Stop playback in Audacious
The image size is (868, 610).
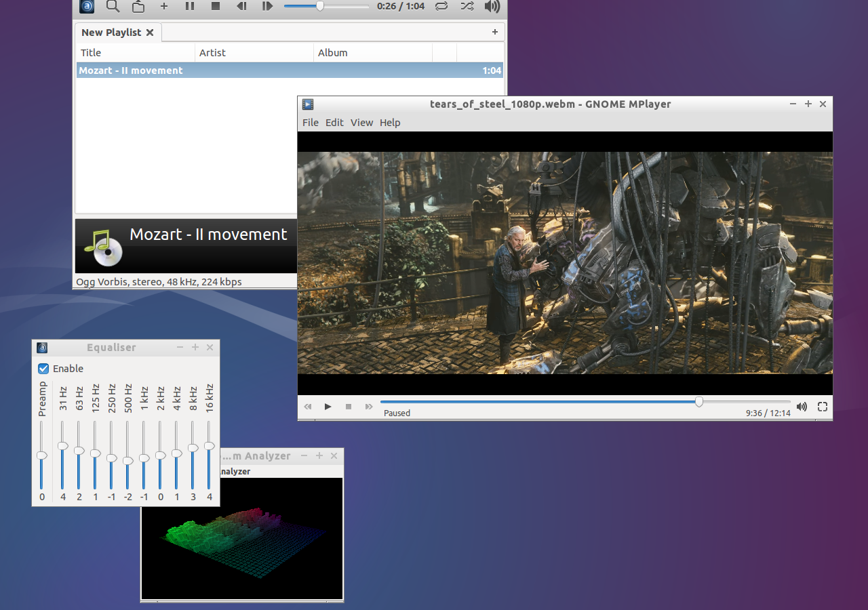216,6
